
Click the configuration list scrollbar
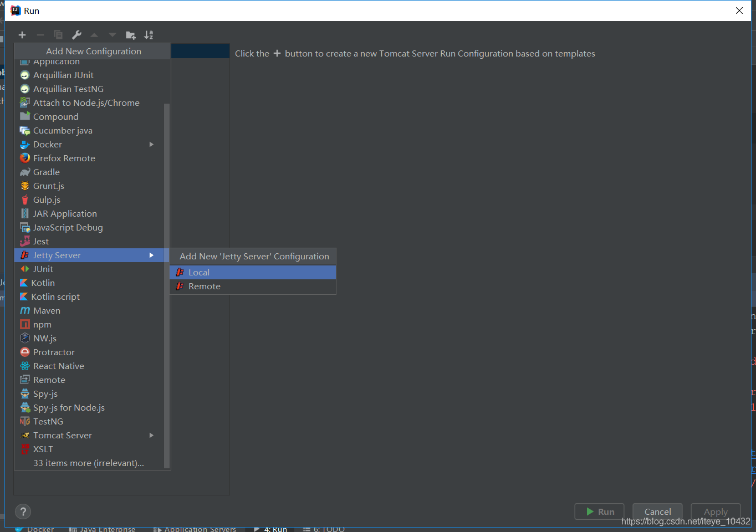(x=167, y=285)
